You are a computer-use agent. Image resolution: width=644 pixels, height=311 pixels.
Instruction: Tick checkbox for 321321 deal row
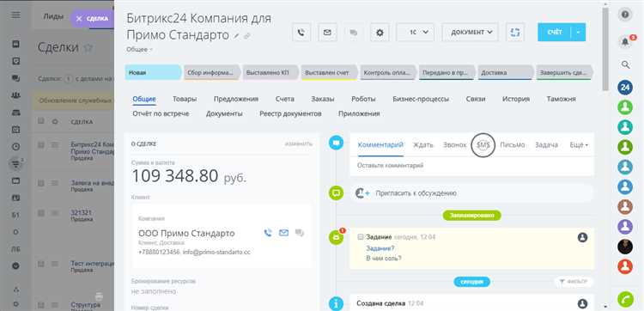[40, 213]
